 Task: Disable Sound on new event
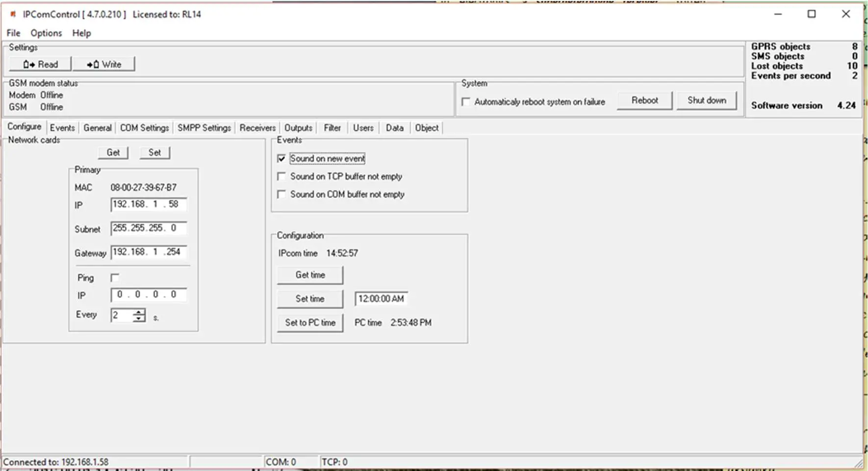[x=281, y=158]
